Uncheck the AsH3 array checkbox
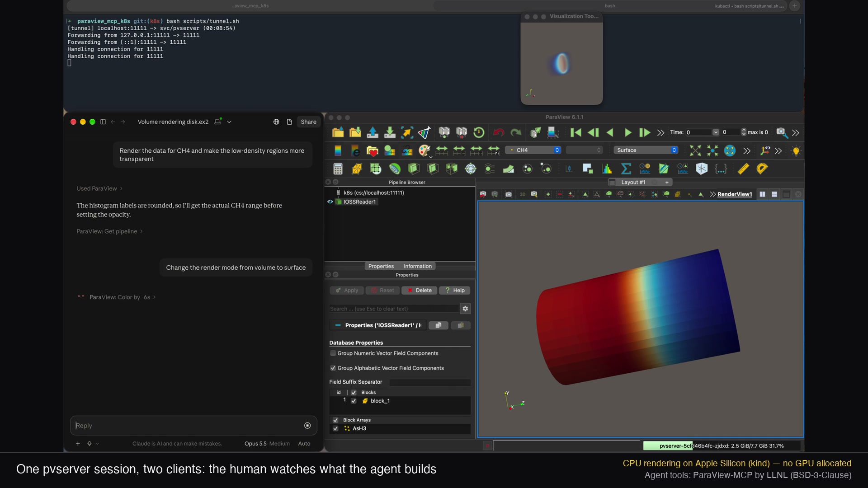Image resolution: width=868 pixels, height=488 pixels. (335, 428)
